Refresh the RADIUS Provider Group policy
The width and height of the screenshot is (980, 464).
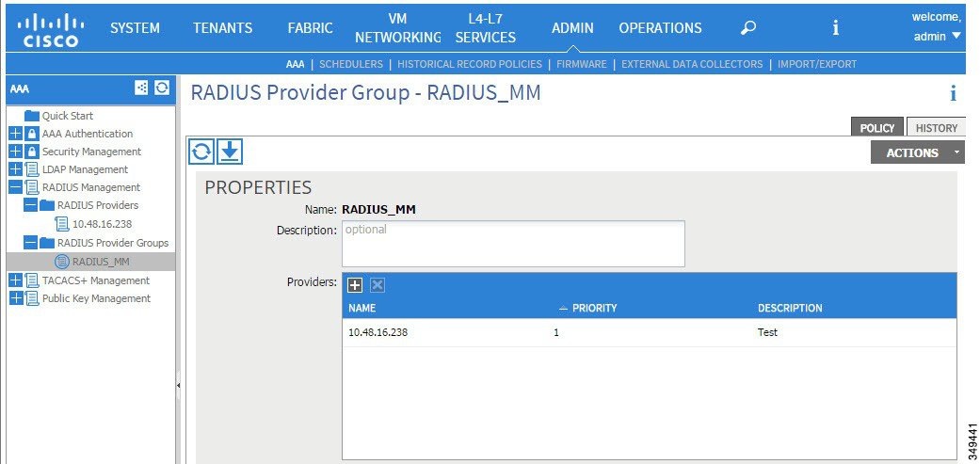click(x=201, y=152)
